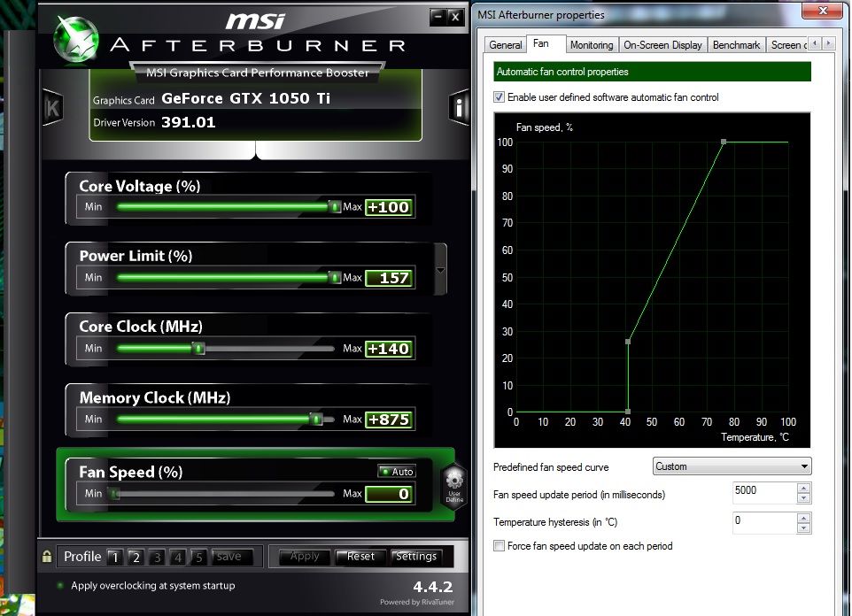Click the GeForce GTX 1050 Ti text
This screenshot has width=852, height=616.
245,98
